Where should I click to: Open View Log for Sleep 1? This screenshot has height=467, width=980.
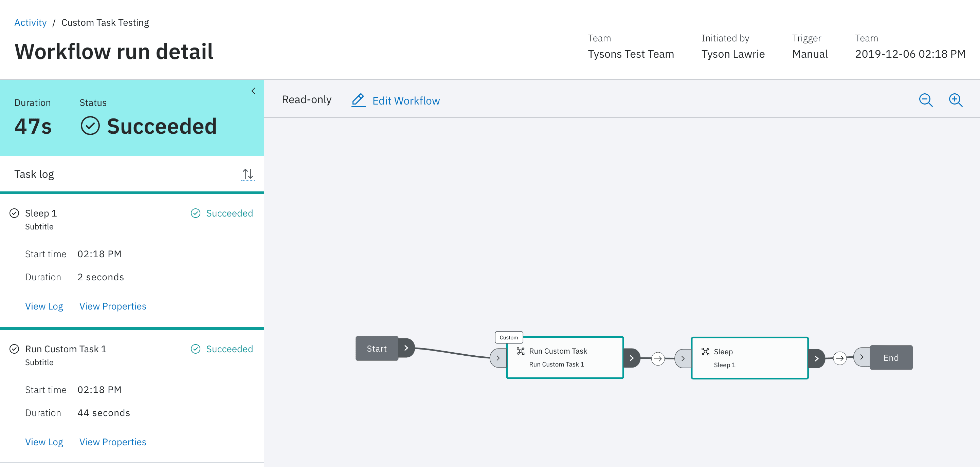[44, 306]
